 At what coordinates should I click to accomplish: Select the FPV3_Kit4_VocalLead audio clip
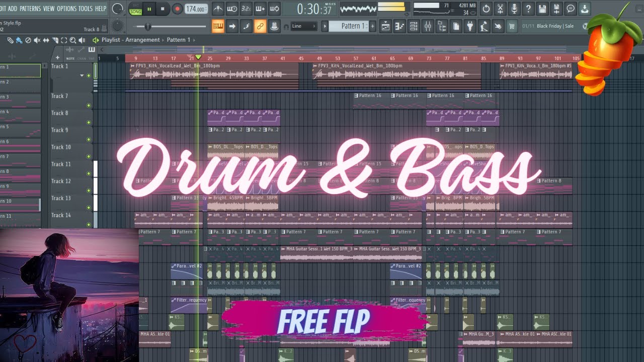tap(214, 71)
